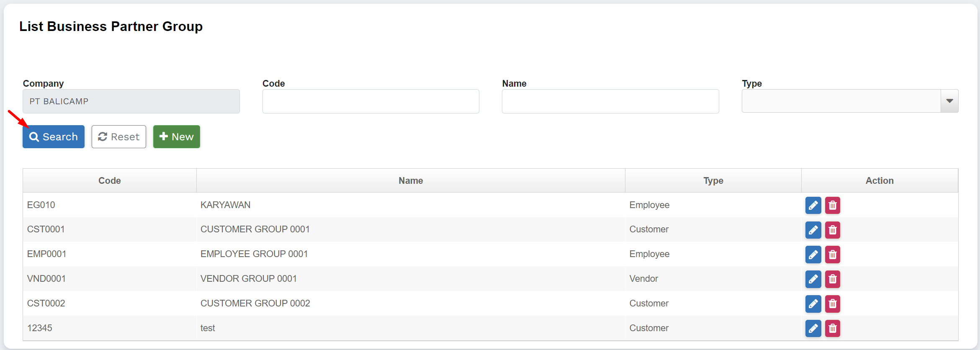Screen dimensions: 980x350
Task: Delete VENDOR GROUP 0001 entry
Action: (x=832, y=279)
